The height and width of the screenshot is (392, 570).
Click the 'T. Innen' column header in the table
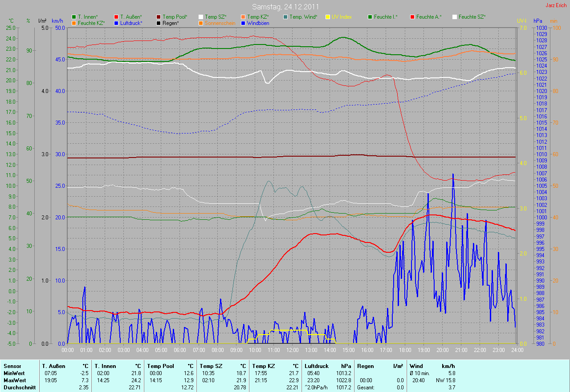point(105,366)
